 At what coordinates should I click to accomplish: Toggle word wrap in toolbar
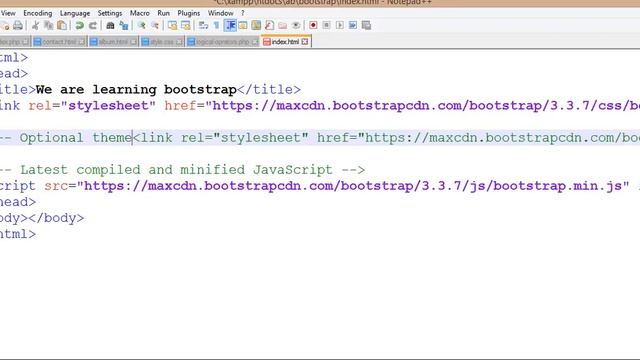203,25
